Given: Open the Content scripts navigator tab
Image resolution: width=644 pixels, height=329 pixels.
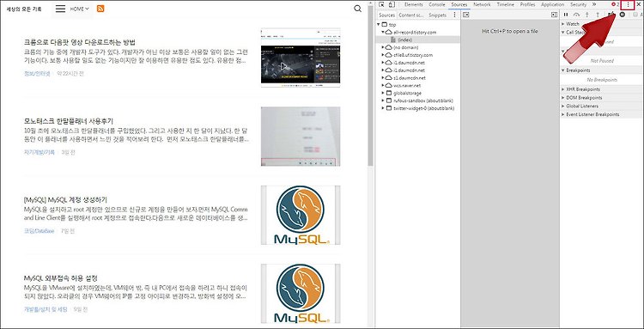Looking at the screenshot, I should [x=411, y=15].
